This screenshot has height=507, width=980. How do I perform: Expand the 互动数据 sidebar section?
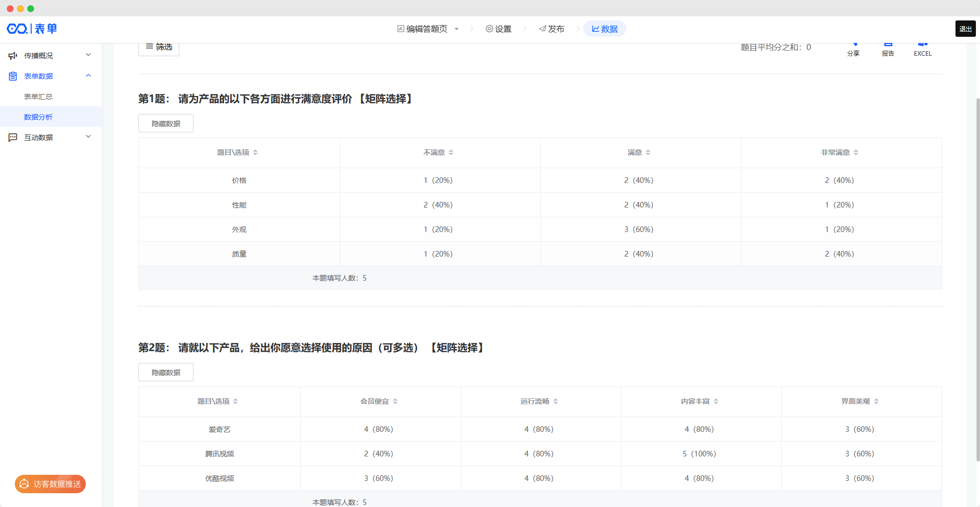[x=88, y=137]
